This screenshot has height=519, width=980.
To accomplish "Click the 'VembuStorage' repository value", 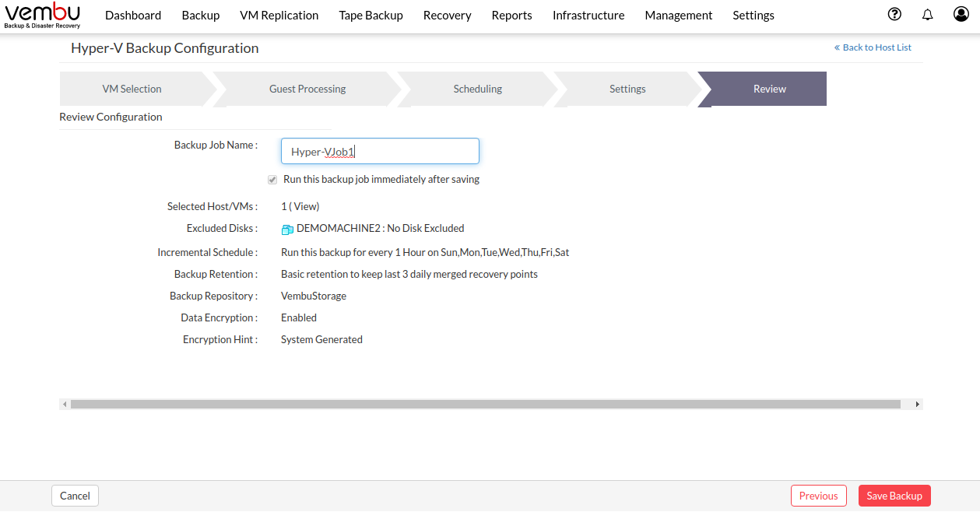I will tap(314, 296).
